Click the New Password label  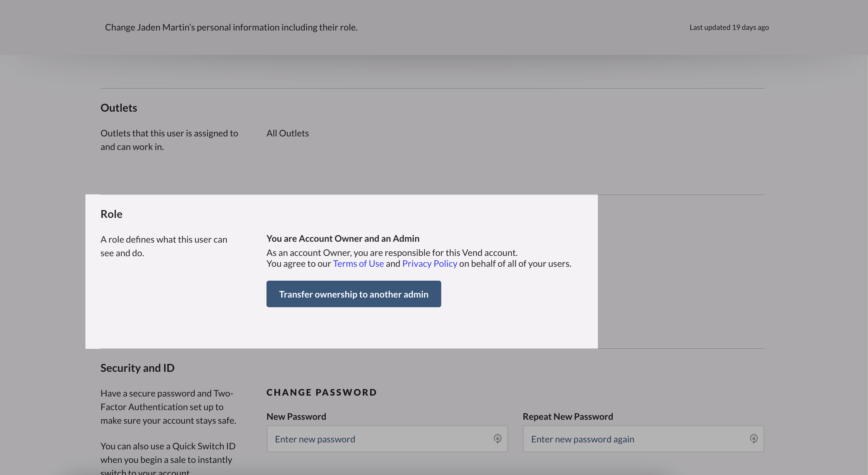pyautogui.click(x=296, y=416)
